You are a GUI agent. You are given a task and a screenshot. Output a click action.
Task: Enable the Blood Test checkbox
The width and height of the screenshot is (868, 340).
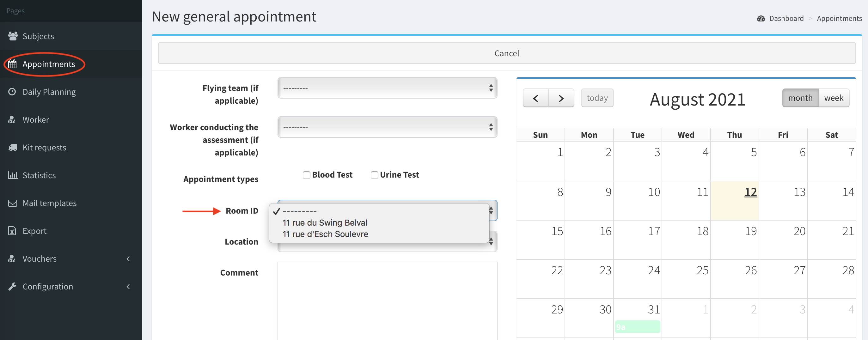coord(306,175)
